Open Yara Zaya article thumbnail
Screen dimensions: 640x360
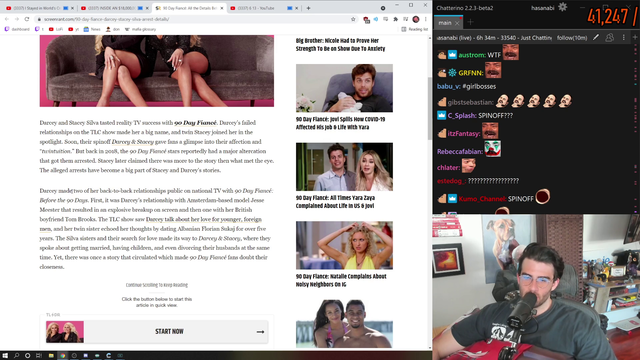[344, 167]
